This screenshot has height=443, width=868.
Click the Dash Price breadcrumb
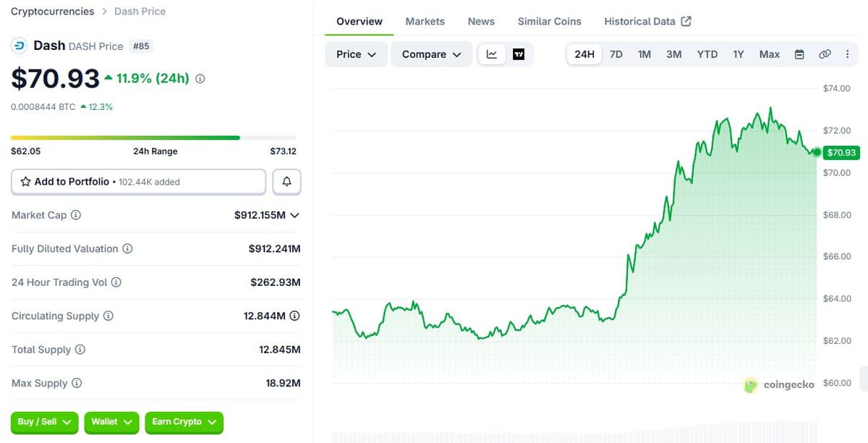click(x=140, y=11)
